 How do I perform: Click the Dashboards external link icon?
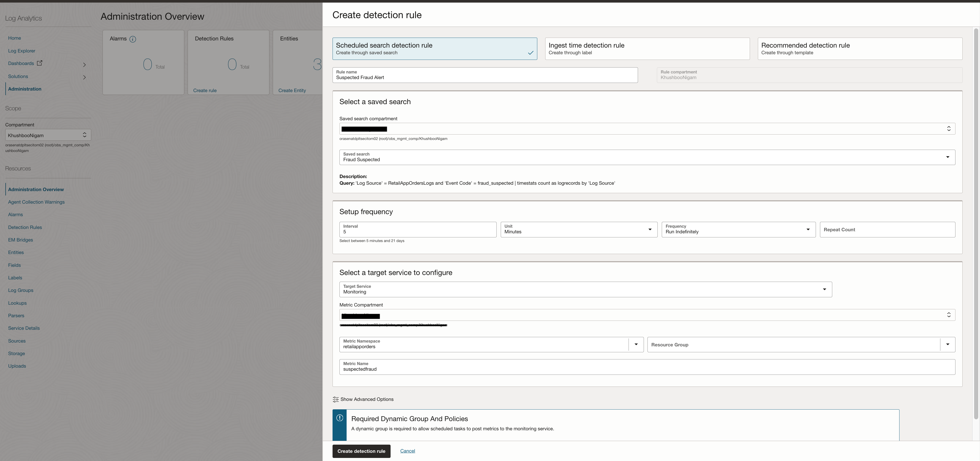tap(40, 63)
